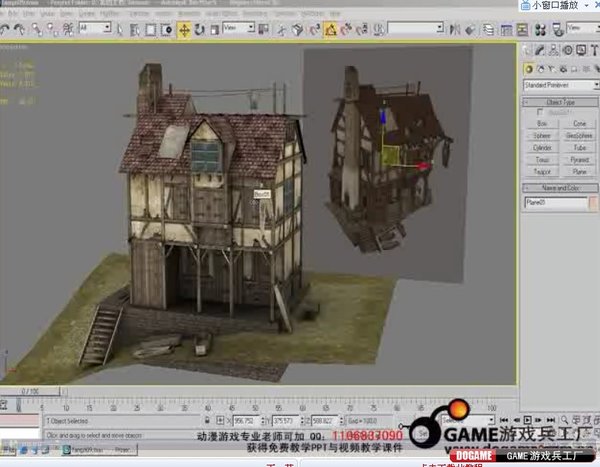Collapse the Object Type rollout
600x467 pixels.
[560, 102]
